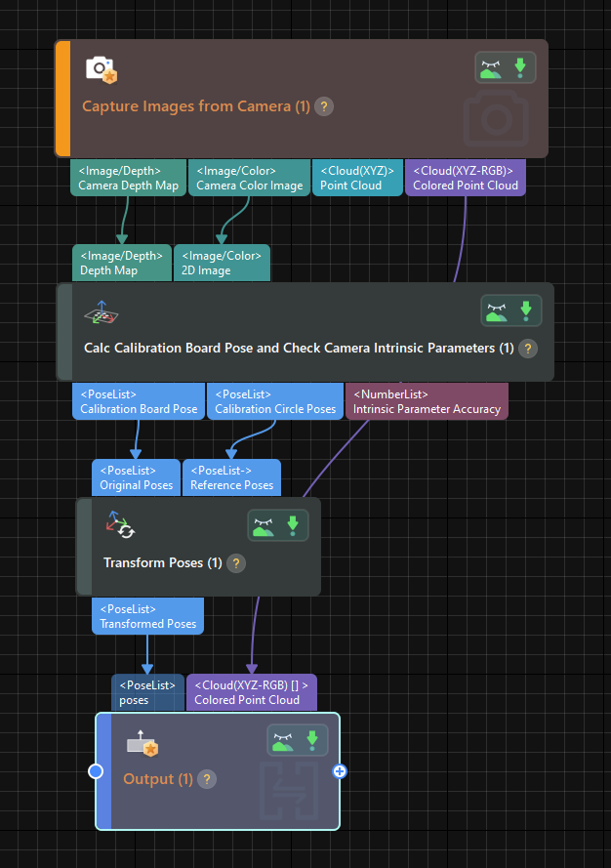Click the Transformed Poses output port
This screenshot has width=611, height=868.
[x=147, y=616]
